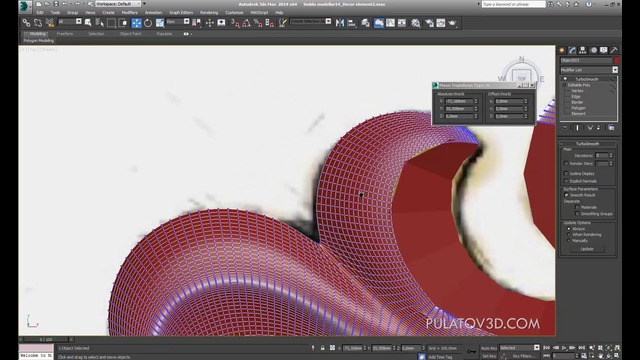Toggle the Percent Snap icon
Screen dimensions: 640x360
pyautogui.click(x=258, y=23)
